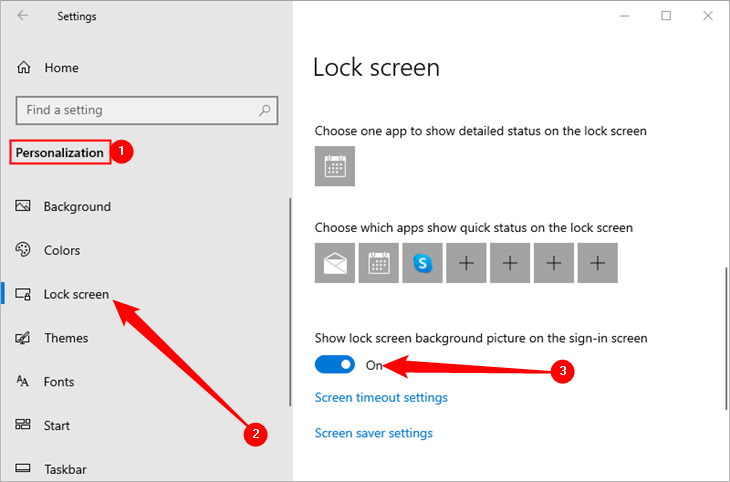
Task: Add an app with the first plus tile
Action: [466, 263]
